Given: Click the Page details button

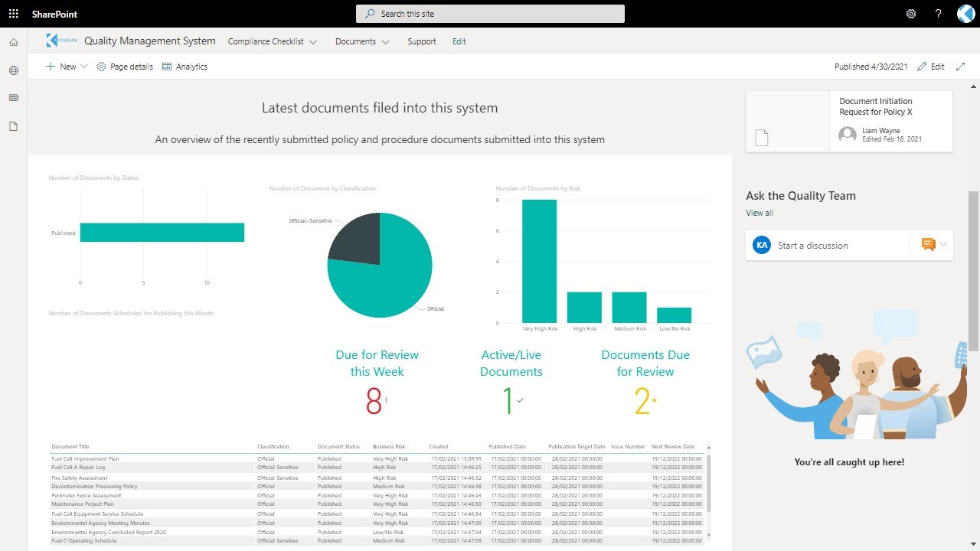Looking at the screenshot, I should pyautogui.click(x=125, y=67).
